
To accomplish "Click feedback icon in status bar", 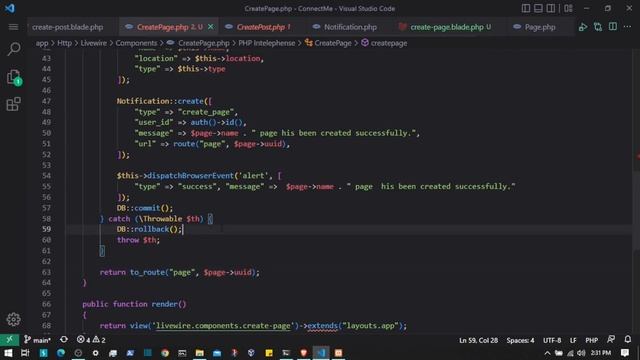I will [611, 340].
